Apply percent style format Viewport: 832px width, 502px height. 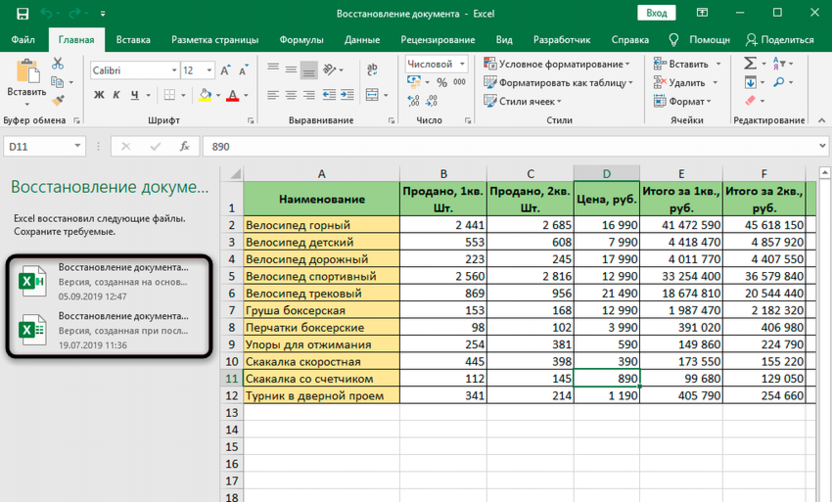click(441, 82)
